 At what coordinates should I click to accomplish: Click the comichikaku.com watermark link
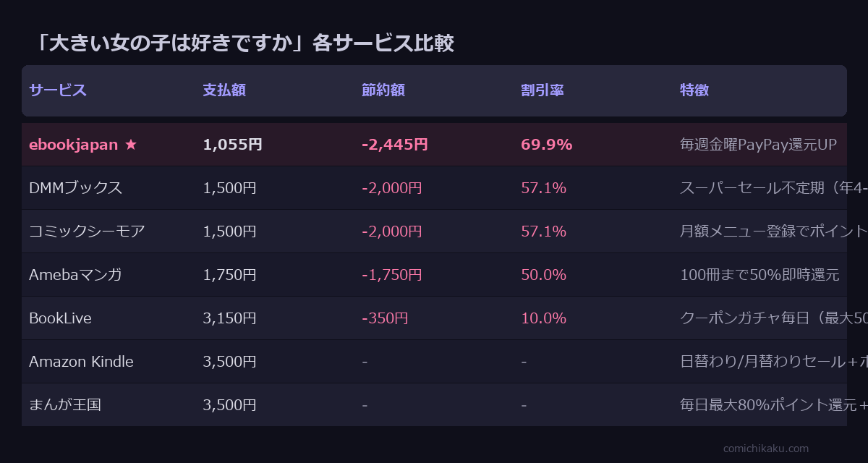click(766, 449)
